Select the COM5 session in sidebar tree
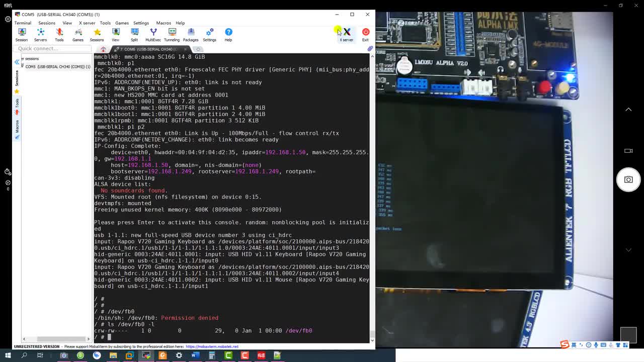Screen dimensions: 644x362 [57, 66]
